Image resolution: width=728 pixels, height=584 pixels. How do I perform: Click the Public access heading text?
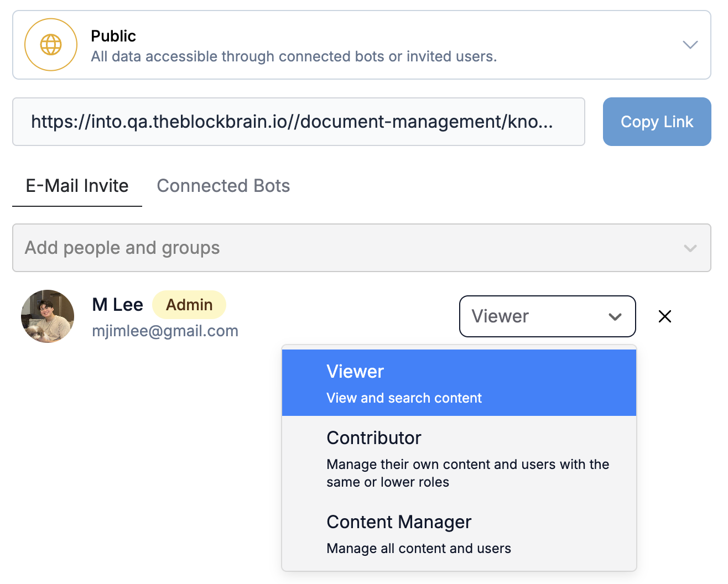(113, 36)
